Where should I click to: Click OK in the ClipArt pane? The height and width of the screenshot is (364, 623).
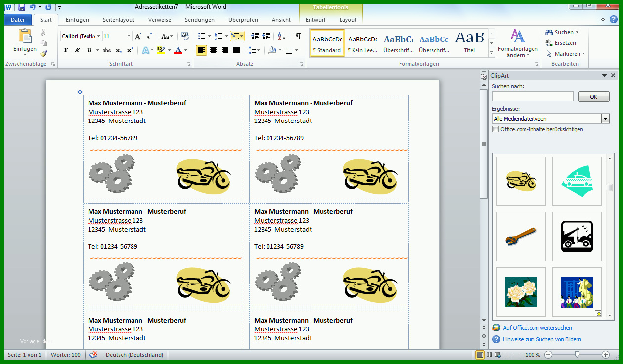(x=594, y=97)
